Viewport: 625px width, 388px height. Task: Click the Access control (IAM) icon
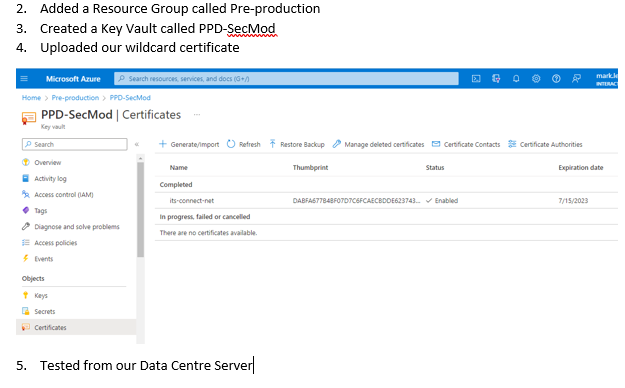tap(26, 194)
